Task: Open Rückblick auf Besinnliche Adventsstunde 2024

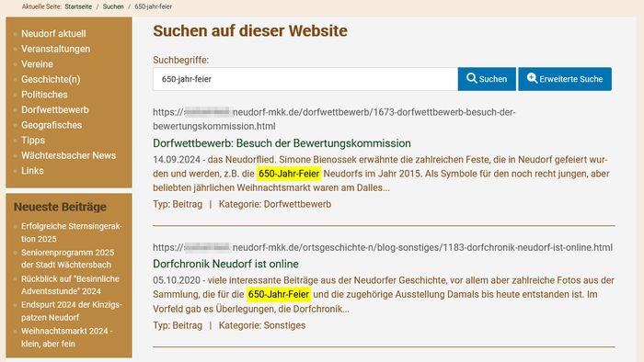Action: 70,285
